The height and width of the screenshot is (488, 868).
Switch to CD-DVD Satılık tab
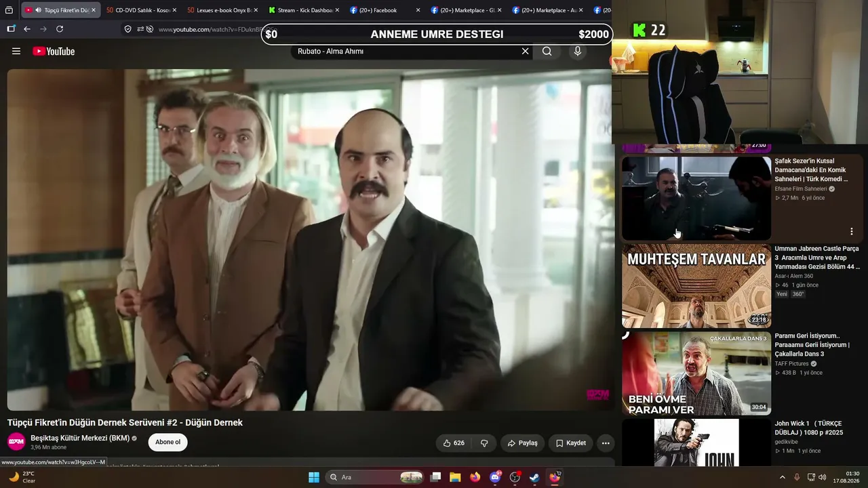141,10
